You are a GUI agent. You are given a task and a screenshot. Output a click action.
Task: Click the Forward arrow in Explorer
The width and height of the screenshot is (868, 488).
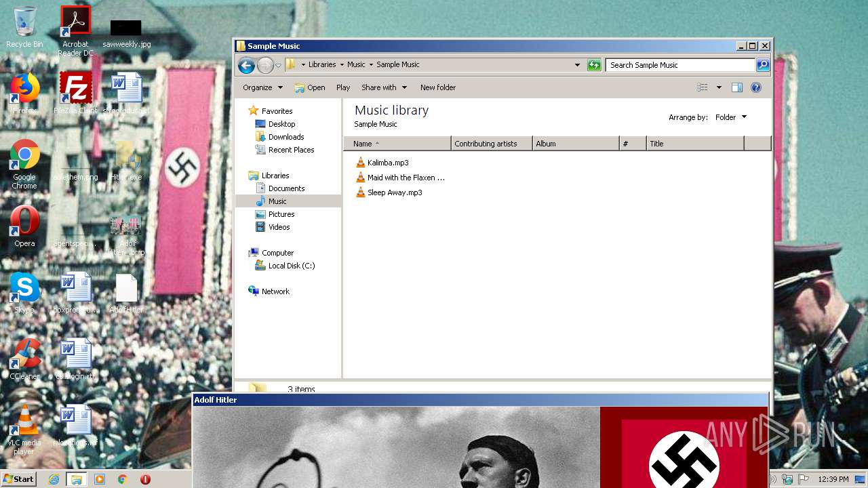(265, 65)
